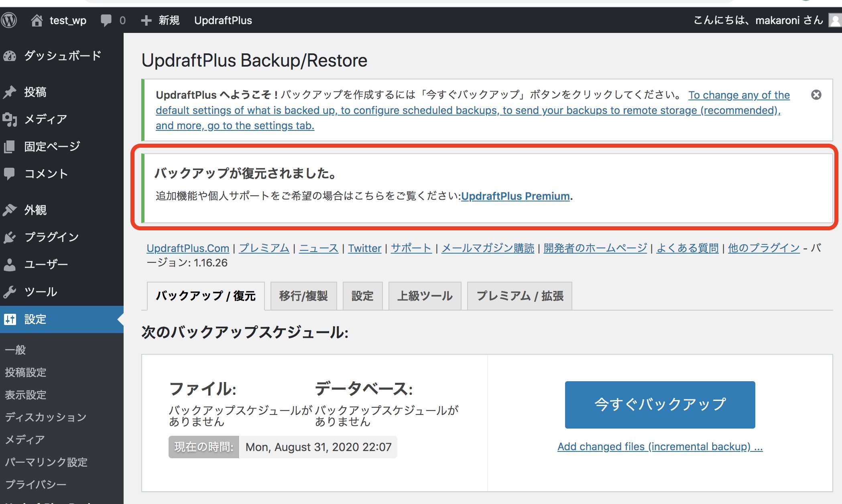This screenshot has width=842, height=504.
Task: Dismiss the UpdraftPlus welcome notice
Action: [816, 95]
